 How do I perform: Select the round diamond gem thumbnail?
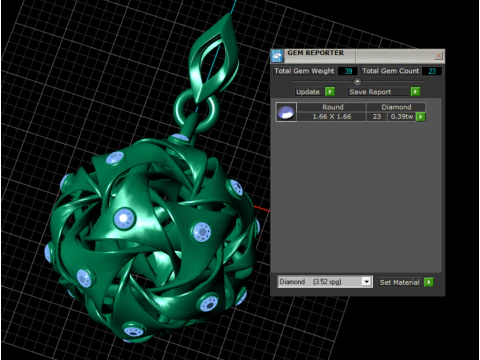click(x=286, y=112)
